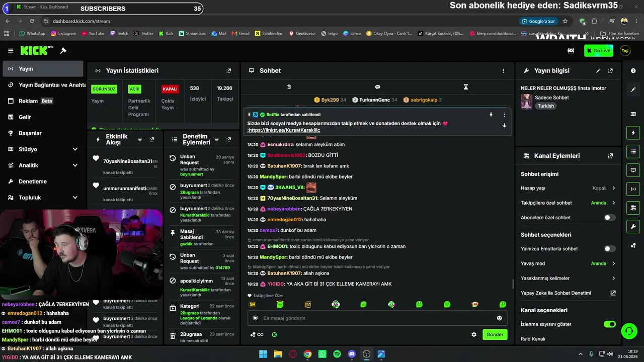Pop out the Yayın İstatistikleri panel
The image size is (644, 362).
(x=229, y=71)
